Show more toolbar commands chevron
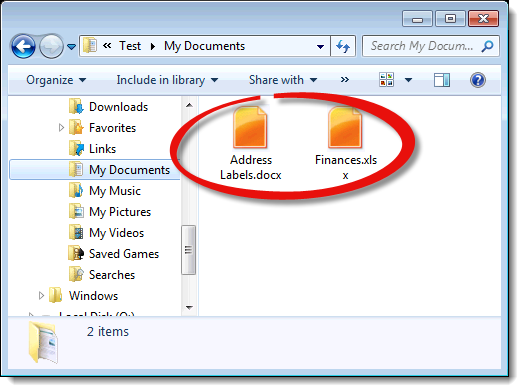524x392 pixels. tap(345, 80)
